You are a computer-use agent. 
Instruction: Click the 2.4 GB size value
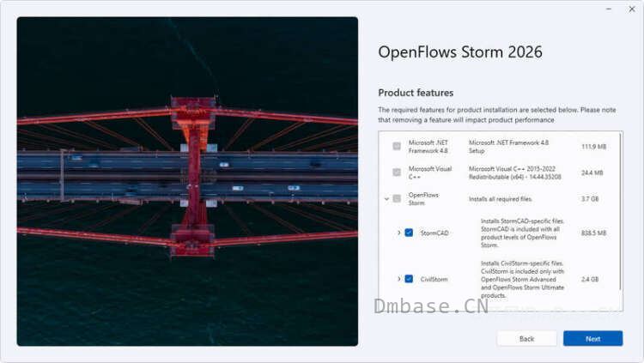[x=590, y=279]
